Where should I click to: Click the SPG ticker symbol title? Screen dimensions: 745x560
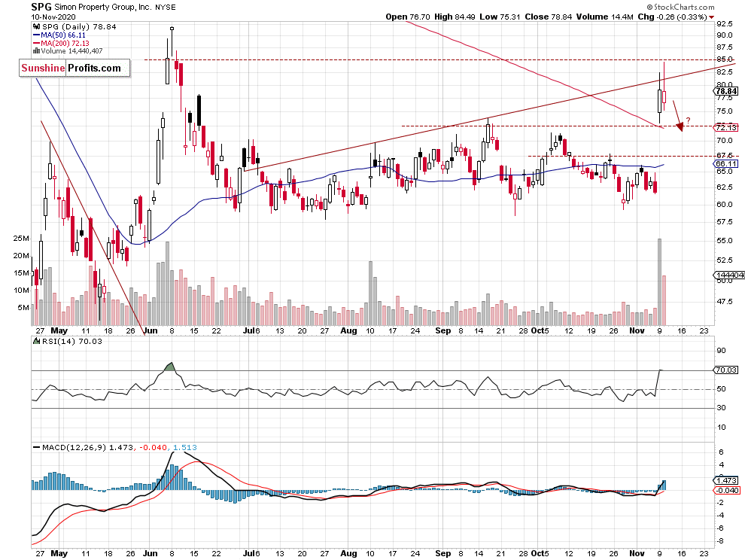[41, 7]
